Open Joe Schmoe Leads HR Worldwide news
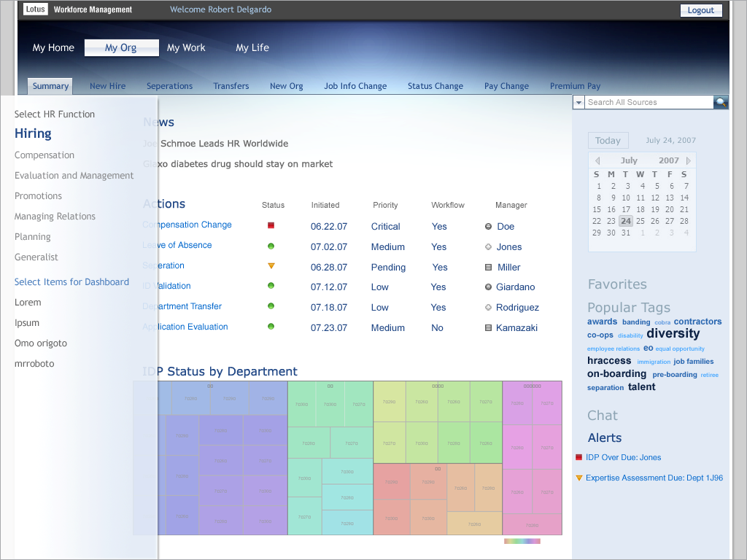The height and width of the screenshot is (560, 747). click(215, 144)
